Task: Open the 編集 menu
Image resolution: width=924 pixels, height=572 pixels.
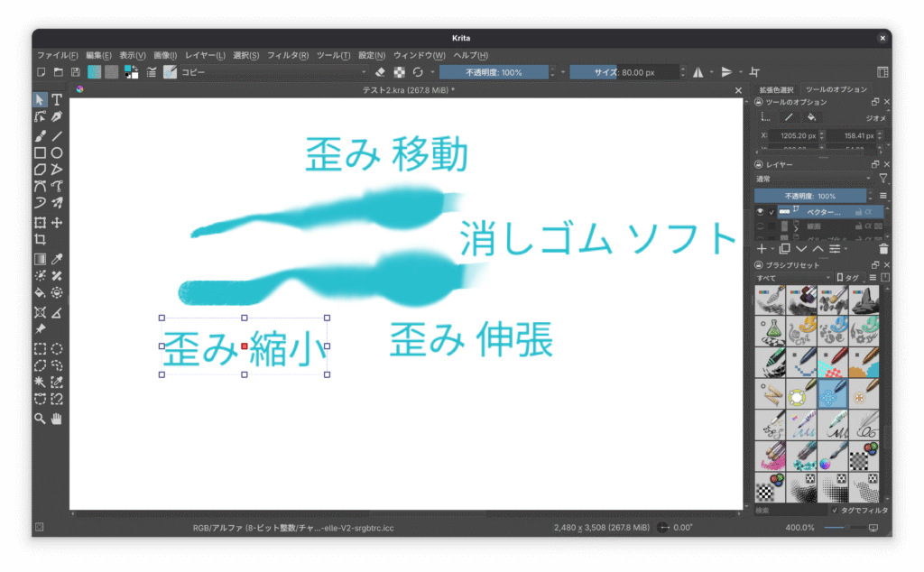Action: coord(98,55)
